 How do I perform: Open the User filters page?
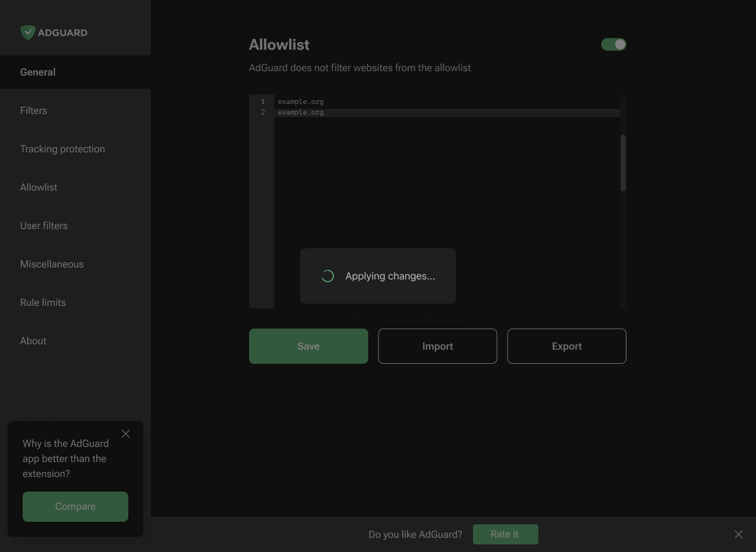75,225
